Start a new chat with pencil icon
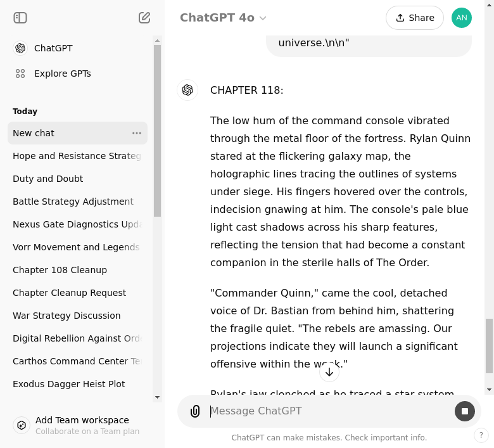Image resolution: width=494 pixels, height=448 pixels. (x=144, y=18)
